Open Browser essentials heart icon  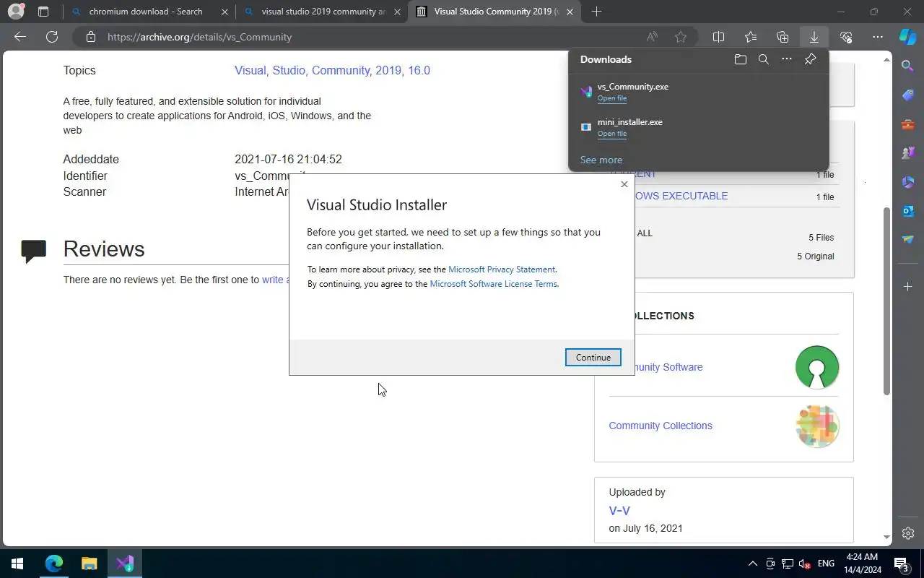pyautogui.click(x=846, y=37)
